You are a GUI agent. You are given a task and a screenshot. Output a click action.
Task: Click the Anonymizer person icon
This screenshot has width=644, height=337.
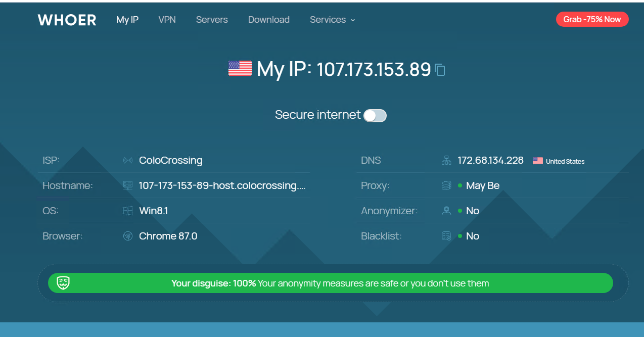tap(446, 211)
